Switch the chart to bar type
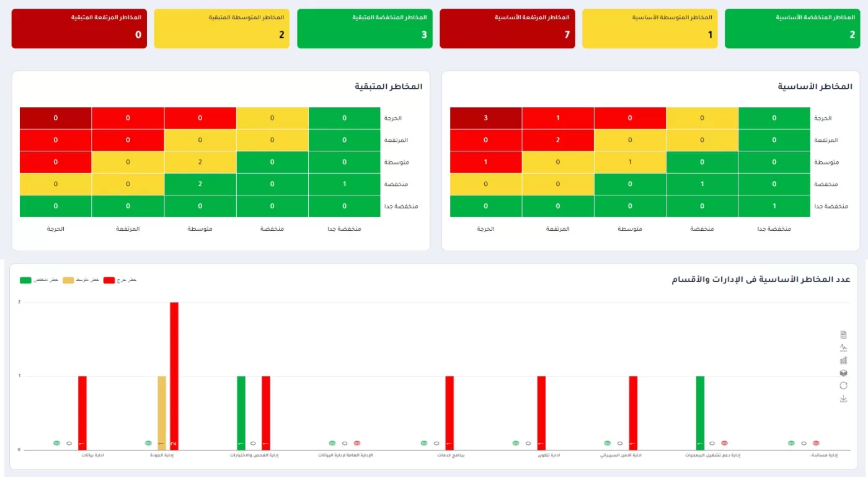Screen dimensions: 868x477 [843, 360]
